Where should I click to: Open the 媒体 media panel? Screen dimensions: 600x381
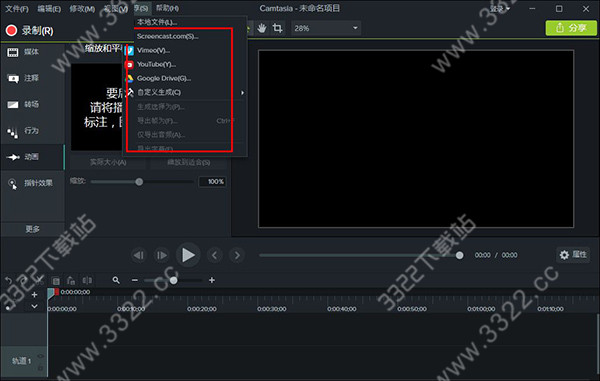click(32, 52)
